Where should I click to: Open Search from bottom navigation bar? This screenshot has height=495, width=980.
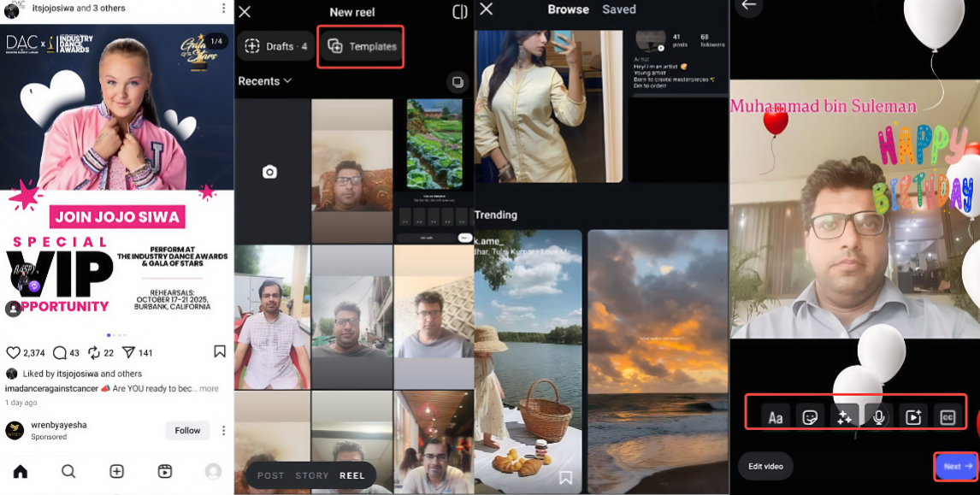pos(68,471)
